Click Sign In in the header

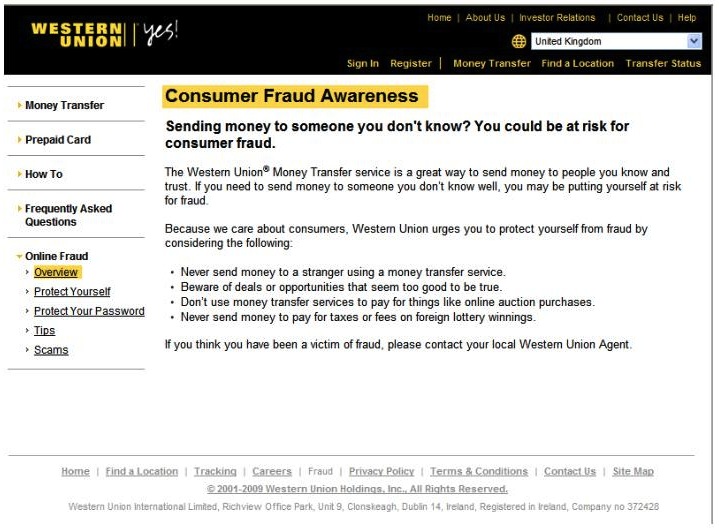[x=363, y=63]
